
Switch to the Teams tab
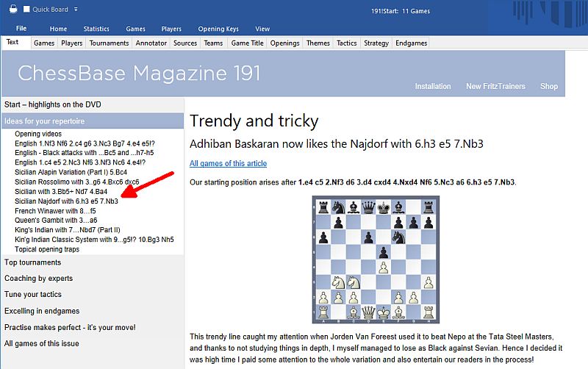(x=213, y=43)
